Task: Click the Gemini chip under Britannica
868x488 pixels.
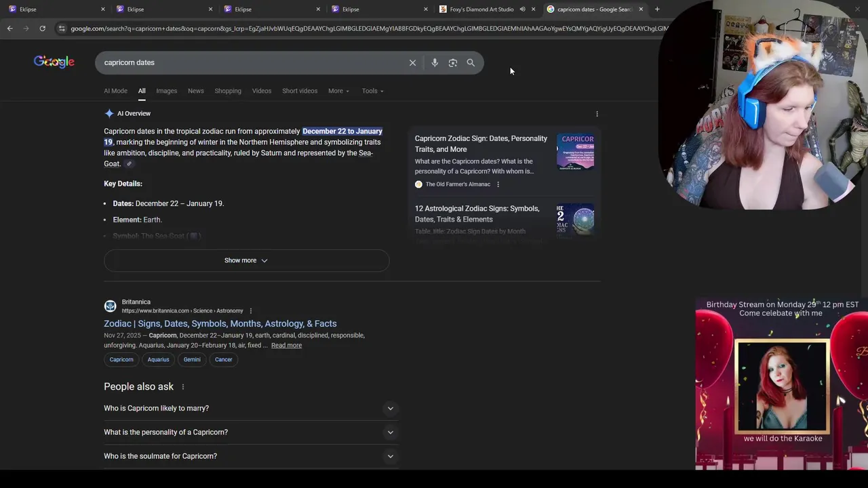Action: 192,360
